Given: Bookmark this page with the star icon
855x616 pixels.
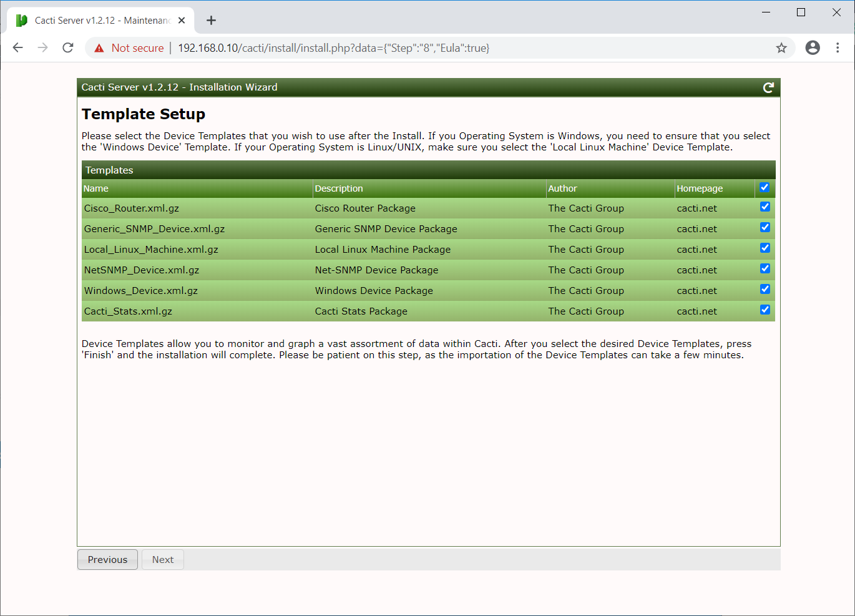Looking at the screenshot, I should (x=781, y=48).
